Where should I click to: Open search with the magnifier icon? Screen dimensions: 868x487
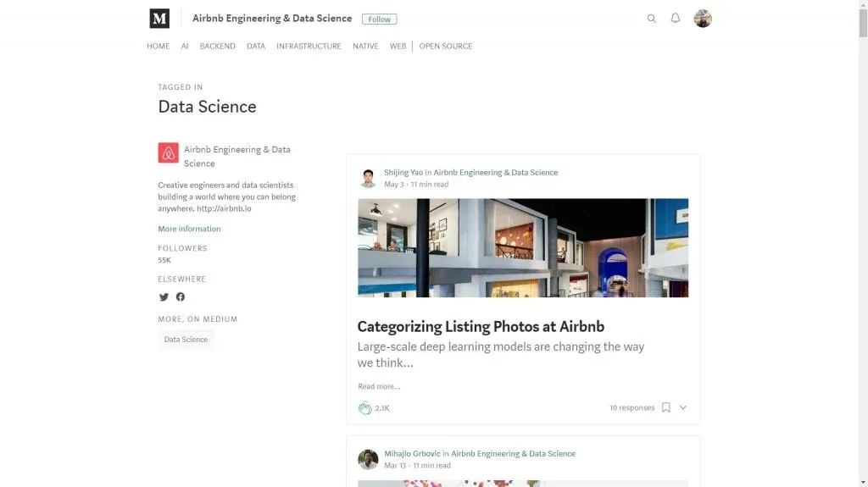pyautogui.click(x=651, y=19)
